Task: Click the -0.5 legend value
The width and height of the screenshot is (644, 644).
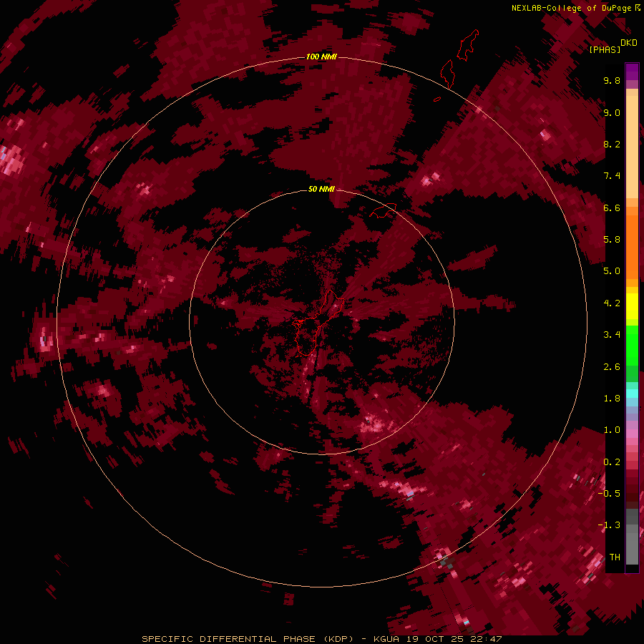Action: (609, 494)
